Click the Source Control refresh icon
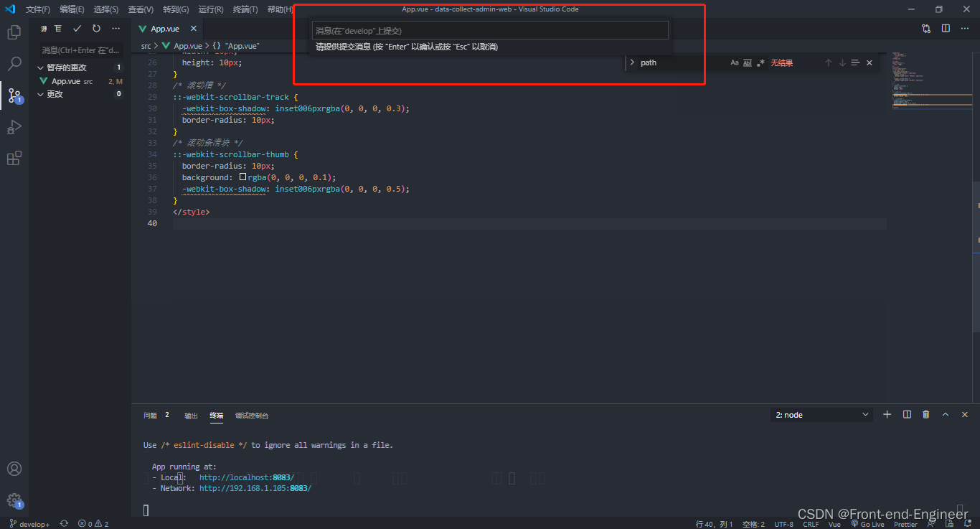 point(96,29)
